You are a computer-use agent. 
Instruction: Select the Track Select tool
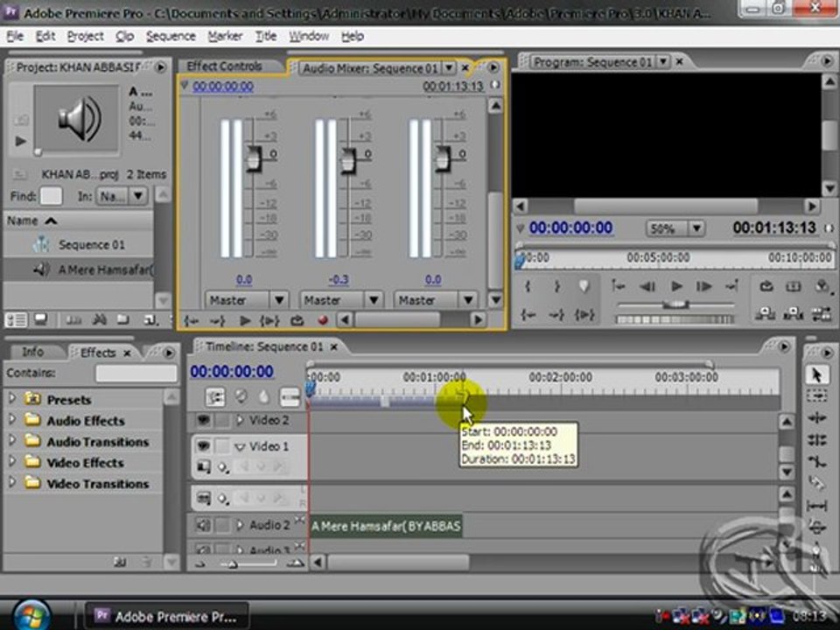coord(816,396)
